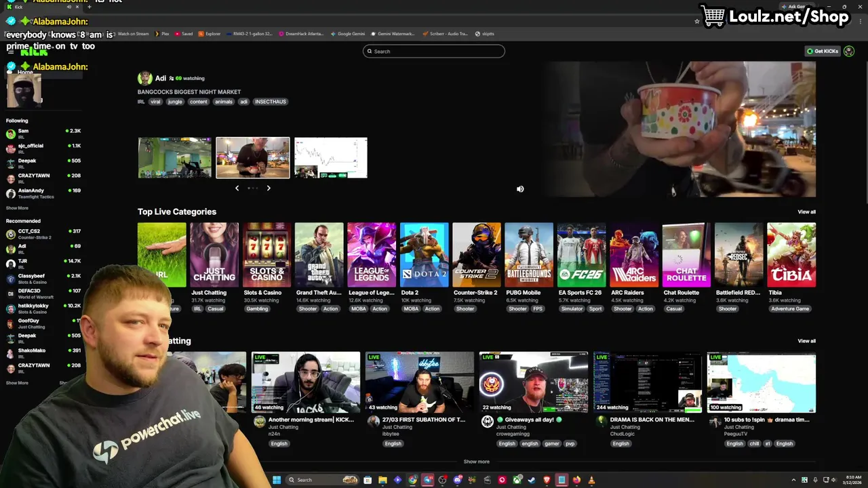Bookmark this page with the star icon
The height and width of the screenshot is (488, 868).
[696, 21]
